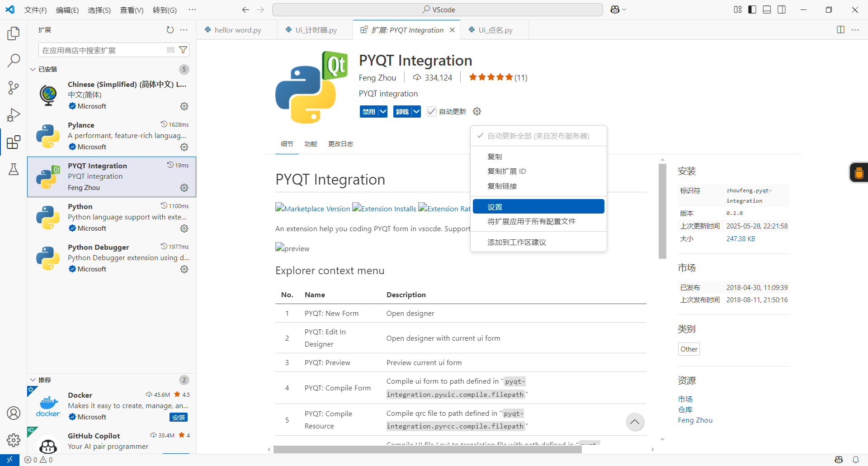Open the Run and Debug view
The image size is (868, 466).
[13, 114]
